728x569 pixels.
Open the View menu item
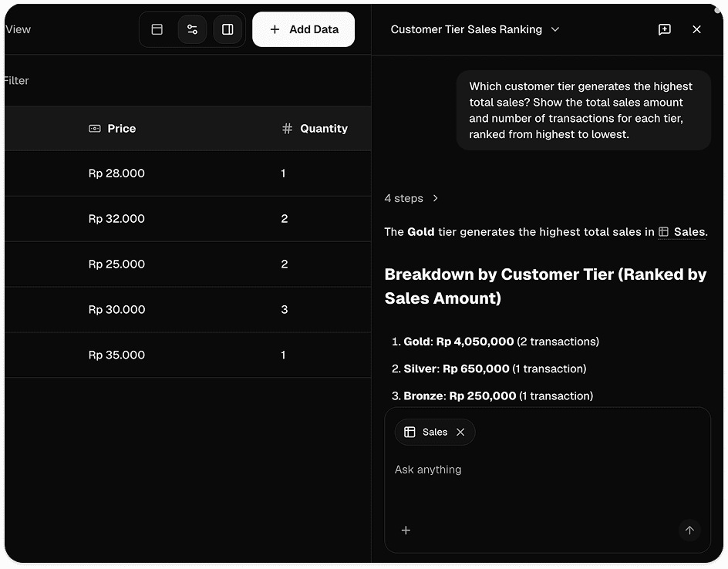tap(18, 29)
